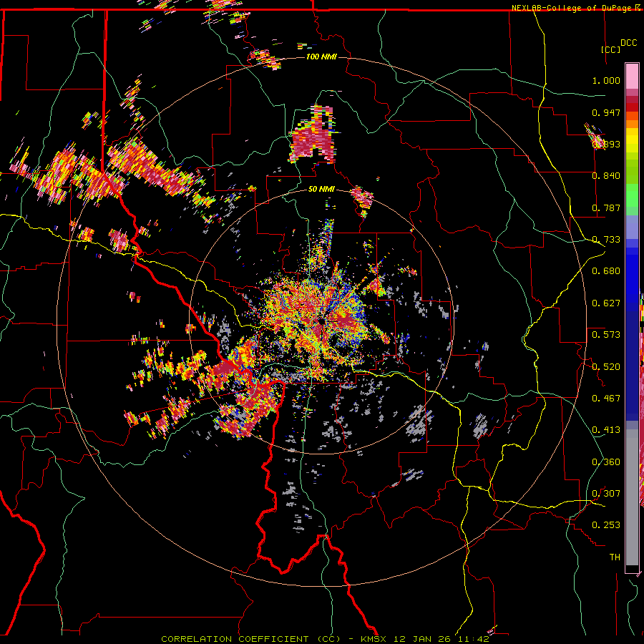Select gray segment of the color bar
Image resolution: width=644 pixels, height=644 pixels.
(632, 498)
